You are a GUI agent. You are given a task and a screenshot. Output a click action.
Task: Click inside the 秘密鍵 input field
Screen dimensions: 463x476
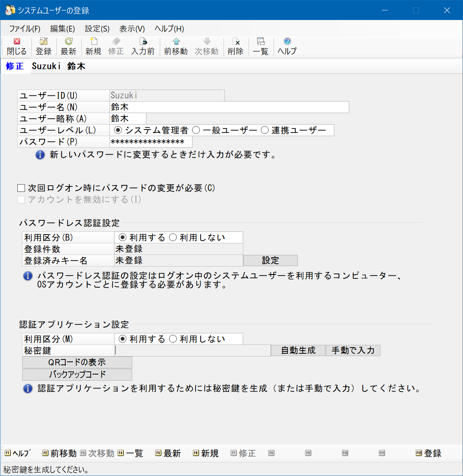coord(192,350)
